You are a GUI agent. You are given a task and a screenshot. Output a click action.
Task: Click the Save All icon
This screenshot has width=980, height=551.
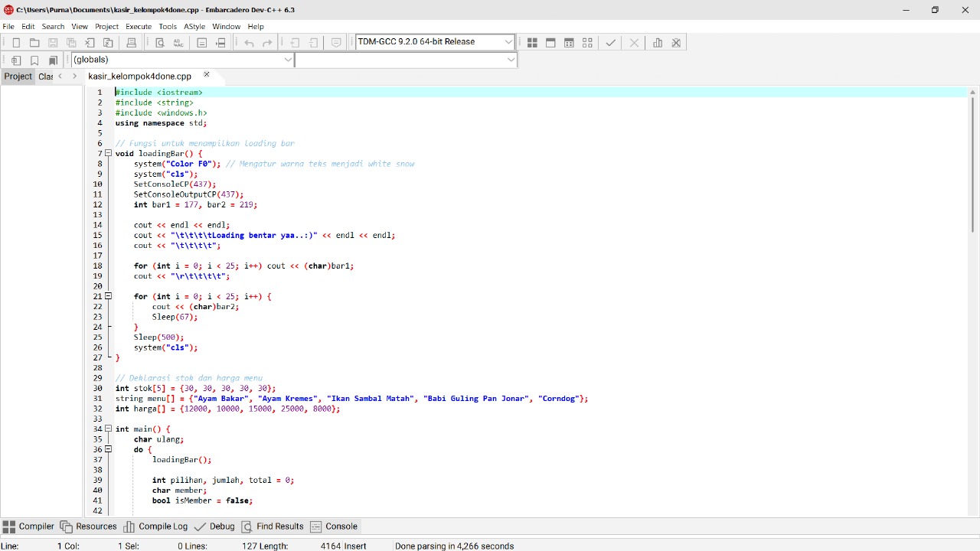(x=71, y=43)
